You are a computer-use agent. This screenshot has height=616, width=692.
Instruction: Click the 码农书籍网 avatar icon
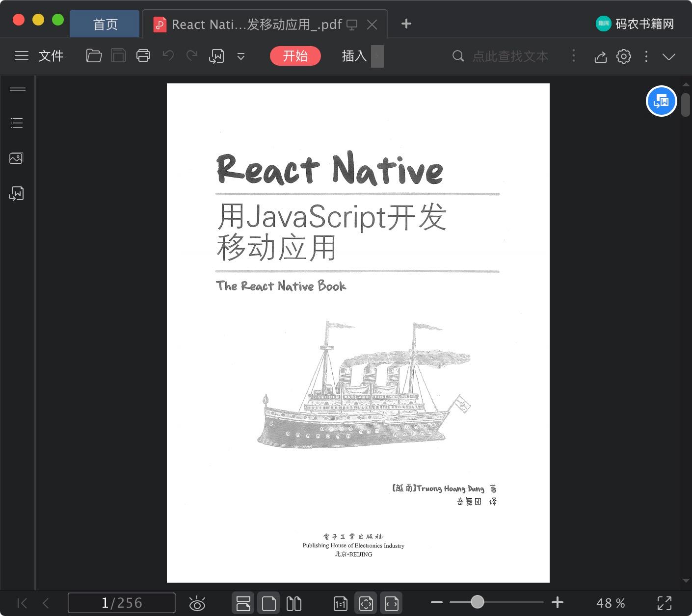pos(603,24)
